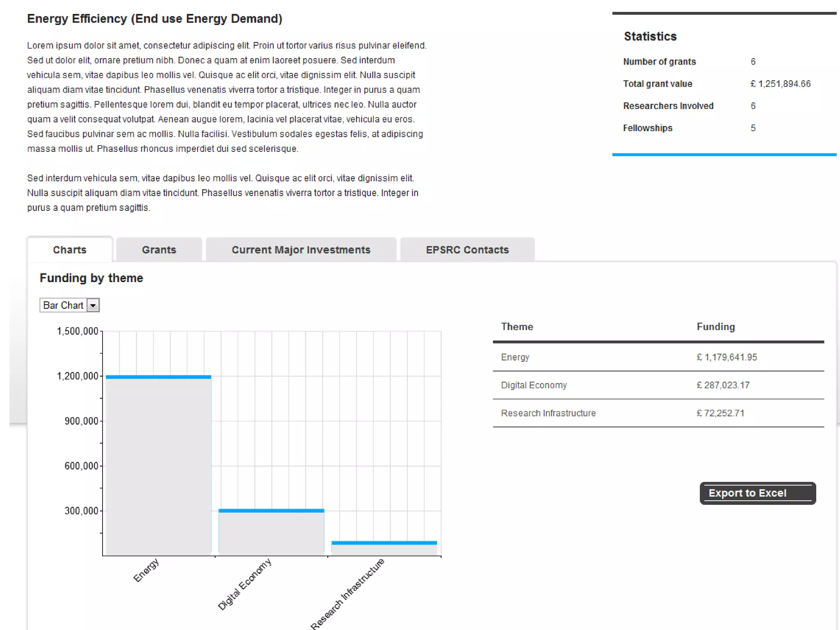The image size is (840, 630).
Task: Click the Fellowships count value 5
Action: (x=753, y=128)
